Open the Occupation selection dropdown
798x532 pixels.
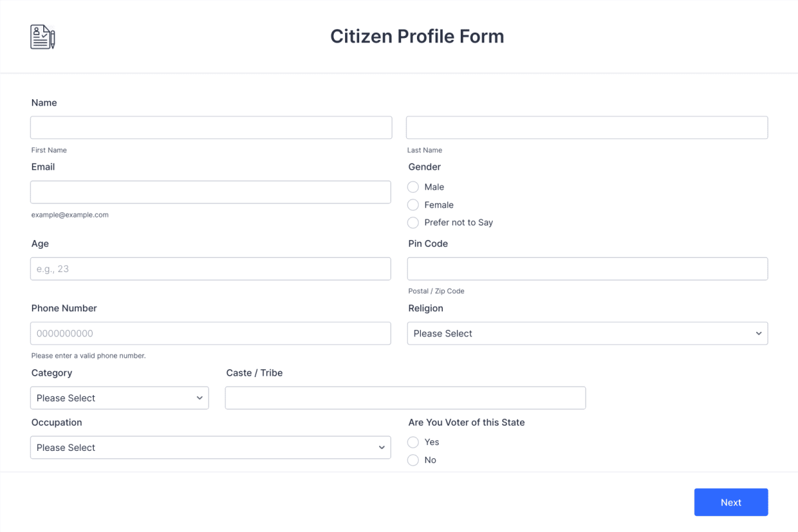[x=211, y=448]
